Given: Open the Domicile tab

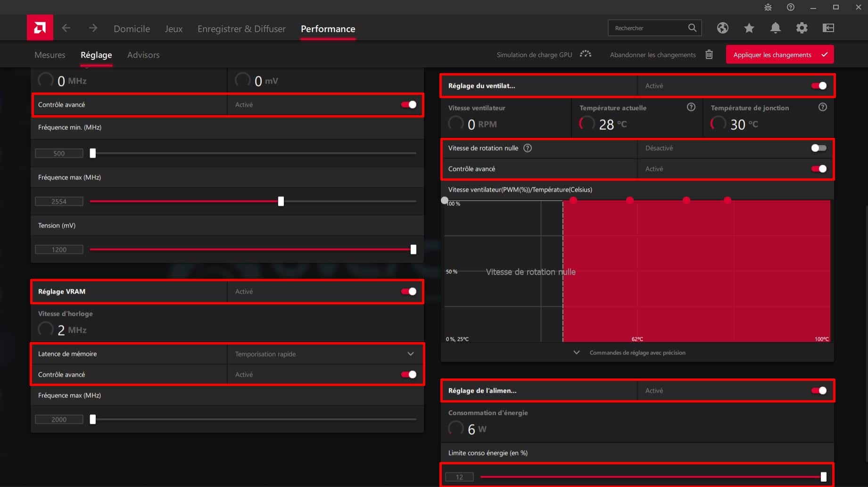Looking at the screenshot, I should [132, 29].
